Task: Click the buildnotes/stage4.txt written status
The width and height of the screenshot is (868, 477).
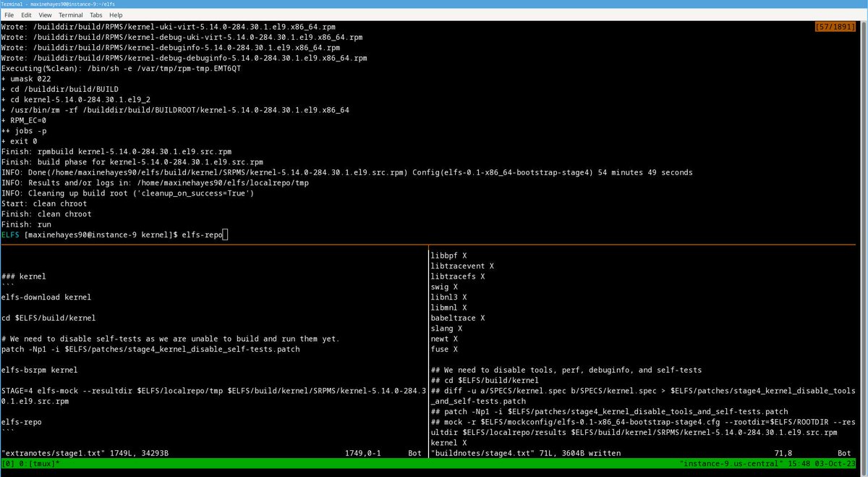Action: coord(525,453)
